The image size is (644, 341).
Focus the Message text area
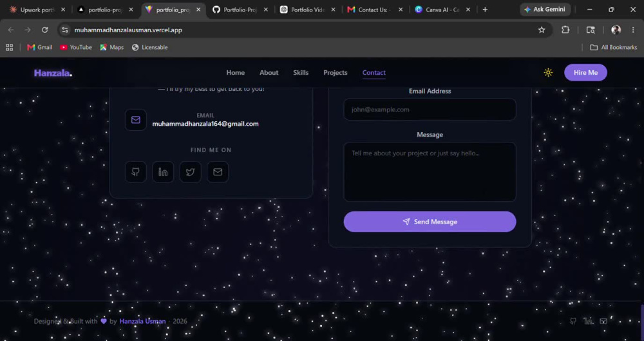point(430,172)
